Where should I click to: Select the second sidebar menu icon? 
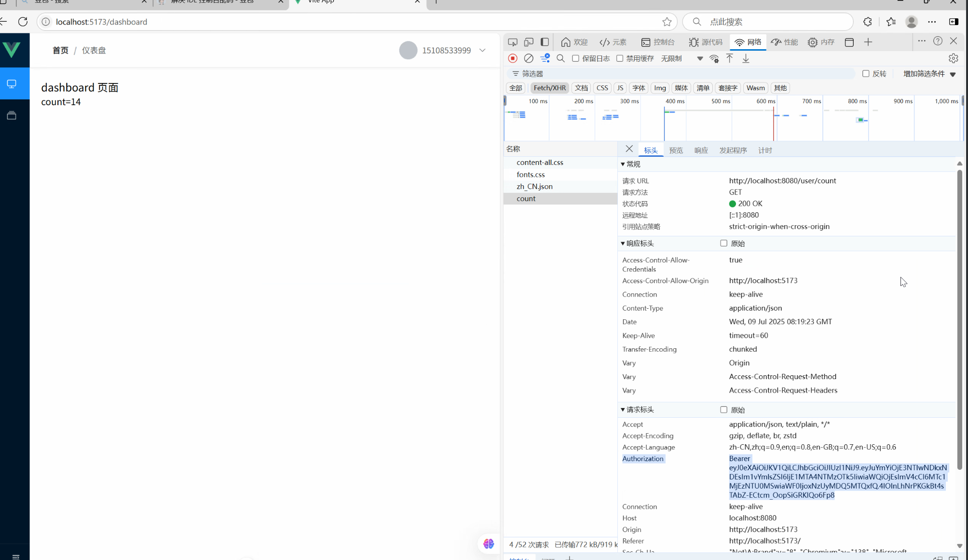[12, 115]
